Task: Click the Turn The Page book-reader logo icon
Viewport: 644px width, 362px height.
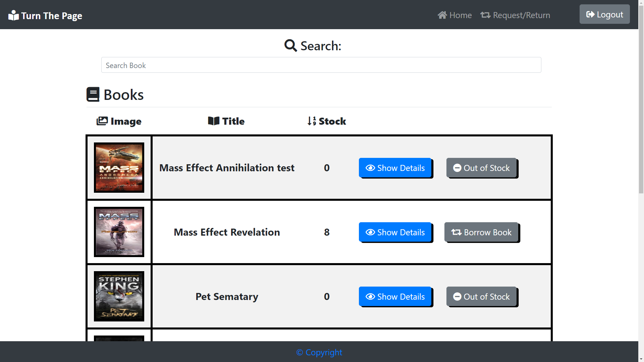Action: tap(13, 15)
